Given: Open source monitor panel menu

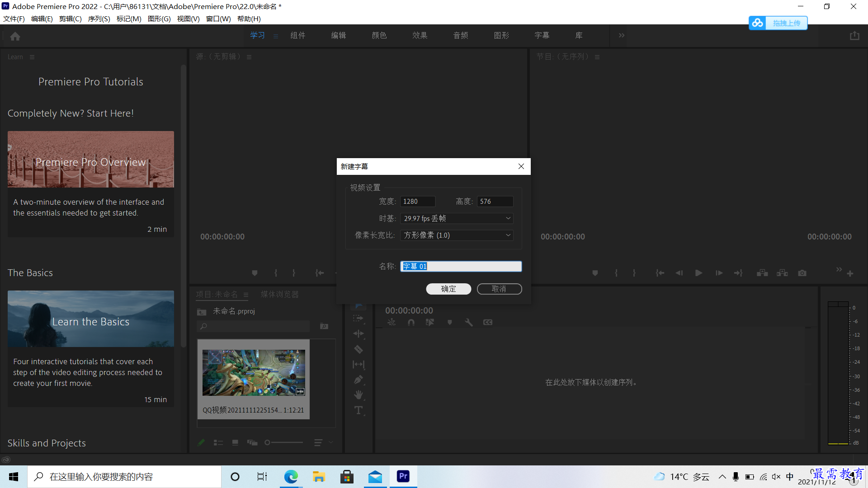Looking at the screenshot, I should click(x=249, y=57).
